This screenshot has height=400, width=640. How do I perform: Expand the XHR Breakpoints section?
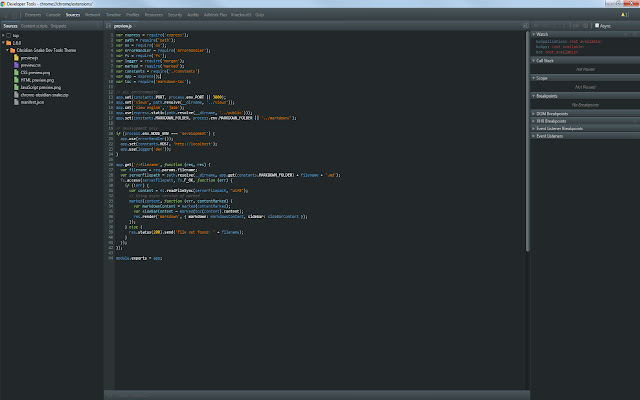(533, 121)
